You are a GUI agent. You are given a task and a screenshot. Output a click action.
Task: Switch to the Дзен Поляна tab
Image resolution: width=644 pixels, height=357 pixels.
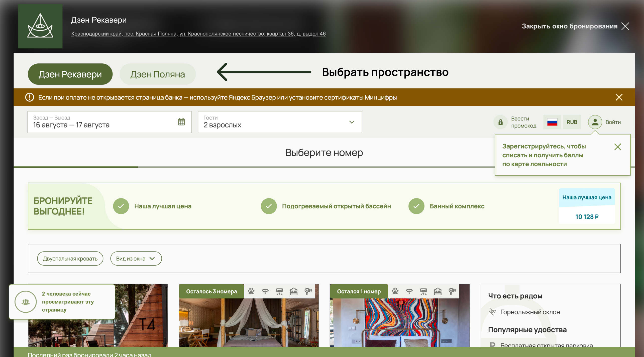coord(158,74)
